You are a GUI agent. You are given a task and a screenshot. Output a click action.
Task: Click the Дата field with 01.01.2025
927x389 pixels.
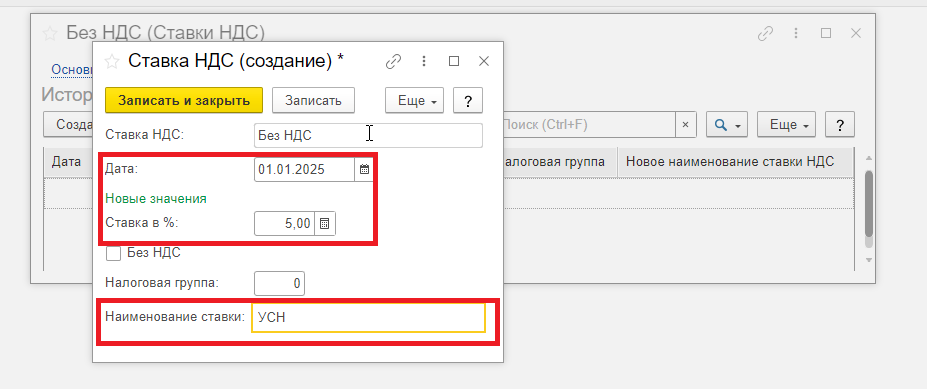[x=304, y=170]
